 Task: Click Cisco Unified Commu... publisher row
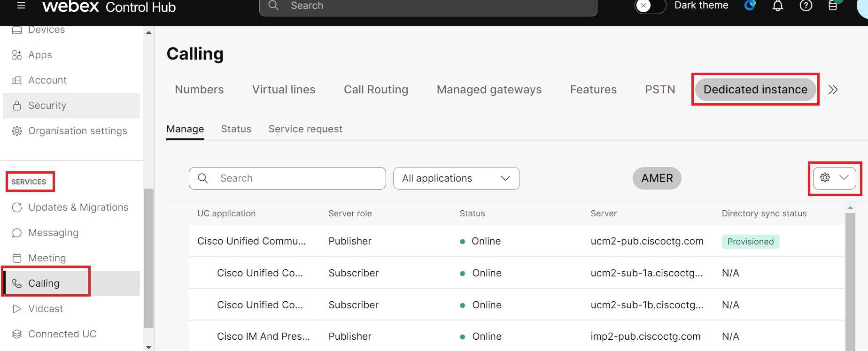pos(516,241)
